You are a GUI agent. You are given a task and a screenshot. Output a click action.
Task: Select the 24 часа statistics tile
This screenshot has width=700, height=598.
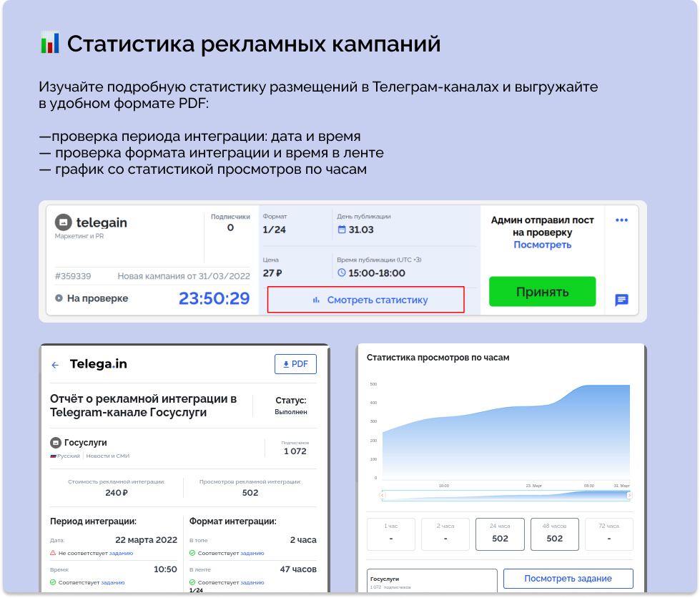click(x=500, y=534)
